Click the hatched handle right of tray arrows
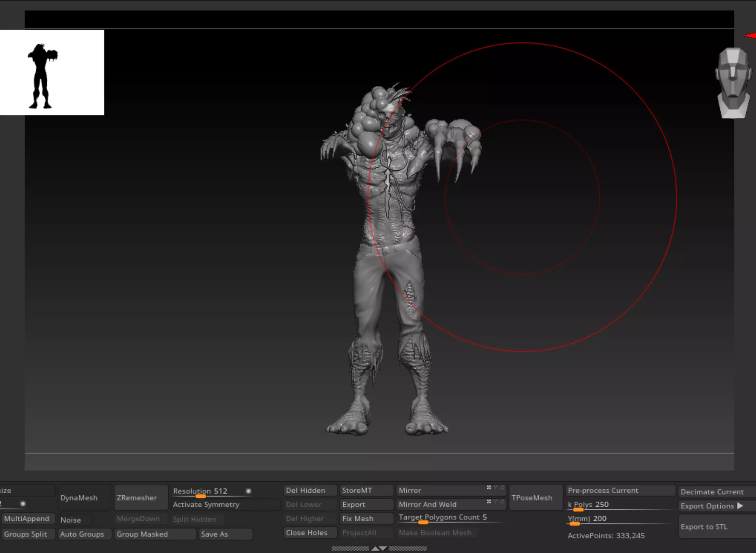756x553 pixels. (408, 548)
